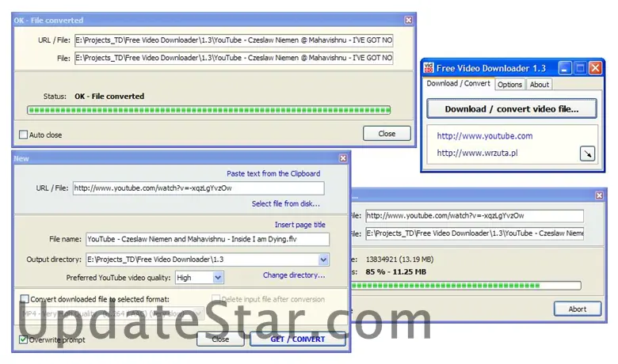Click Close button in File converted window
The height and width of the screenshot is (364, 618).
(x=387, y=134)
